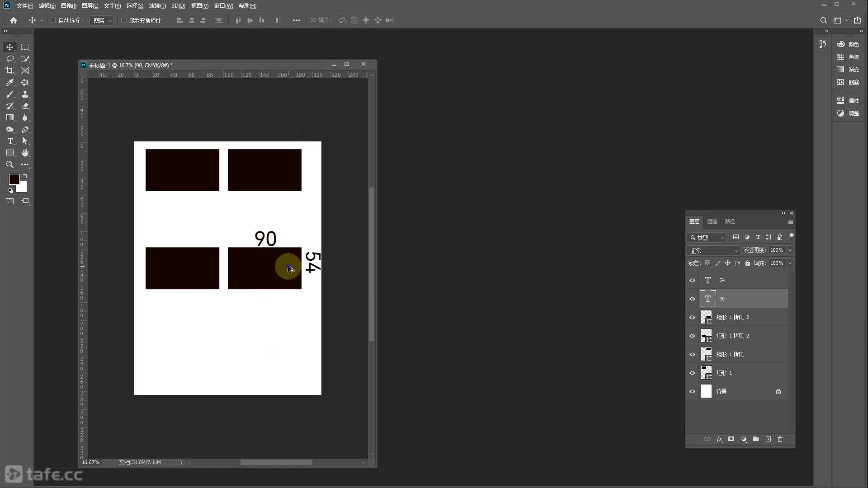Expand the status bar info arrow

coord(181,462)
